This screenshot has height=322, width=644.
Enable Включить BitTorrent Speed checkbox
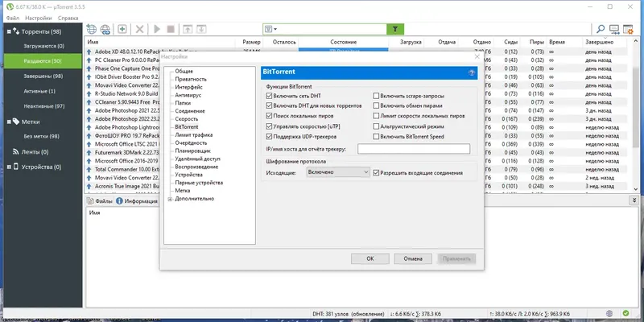click(x=376, y=136)
